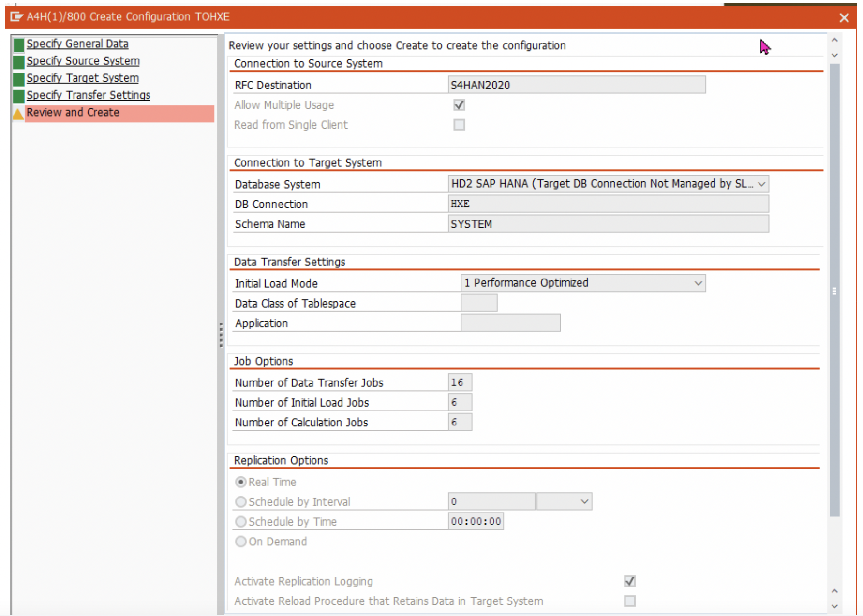Click the bottom scroll-up arrow of the scrollbar
Screen dimensions: 863x616
[x=834, y=591]
